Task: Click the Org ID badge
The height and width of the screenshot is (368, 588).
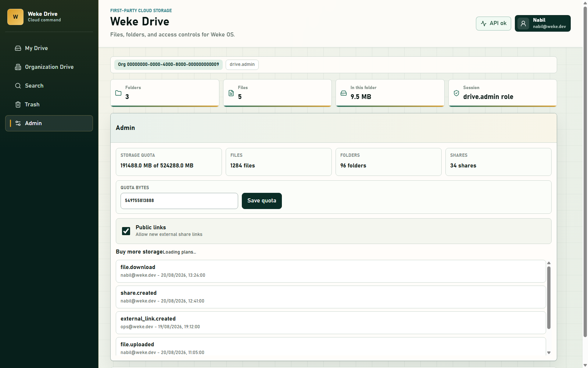Action: 168,64
